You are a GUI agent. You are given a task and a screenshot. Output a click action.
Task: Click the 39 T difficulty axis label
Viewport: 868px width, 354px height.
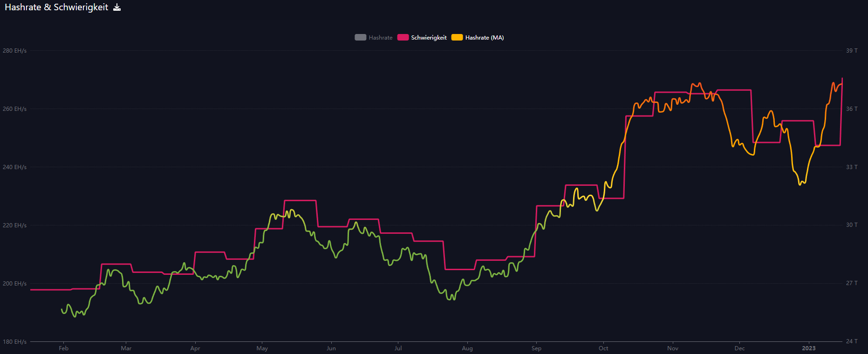[x=852, y=51]
